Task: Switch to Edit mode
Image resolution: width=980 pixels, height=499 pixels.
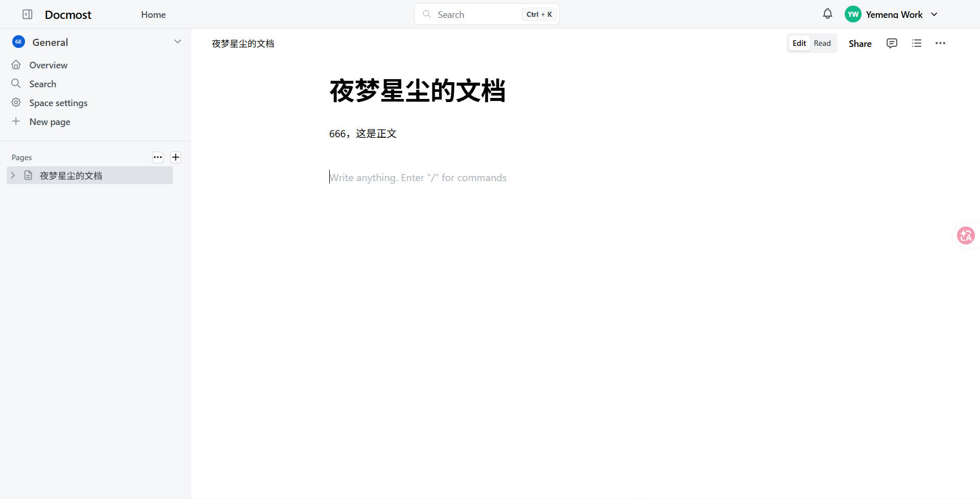Action: click(799, 43)
